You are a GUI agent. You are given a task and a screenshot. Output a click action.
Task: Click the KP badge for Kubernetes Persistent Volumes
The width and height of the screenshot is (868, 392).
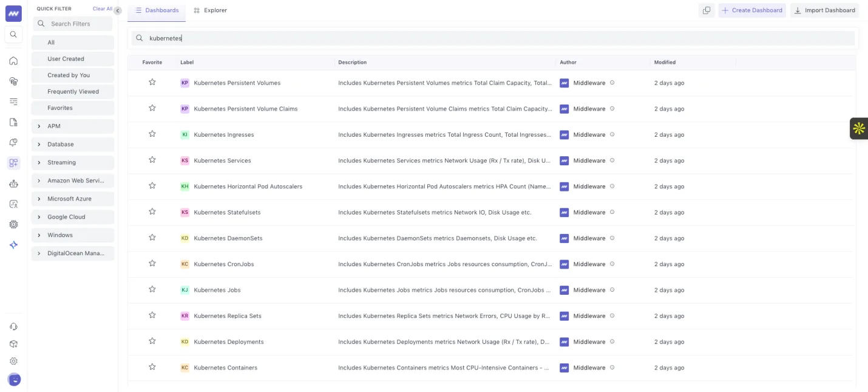pos(185,83)
